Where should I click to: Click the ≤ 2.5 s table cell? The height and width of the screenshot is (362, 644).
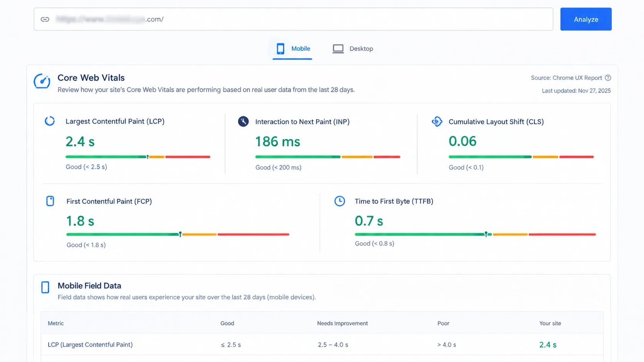coord(231,345)
